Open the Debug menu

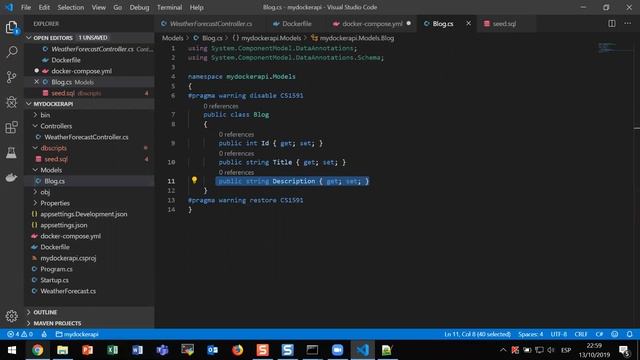tap(139, 7)
